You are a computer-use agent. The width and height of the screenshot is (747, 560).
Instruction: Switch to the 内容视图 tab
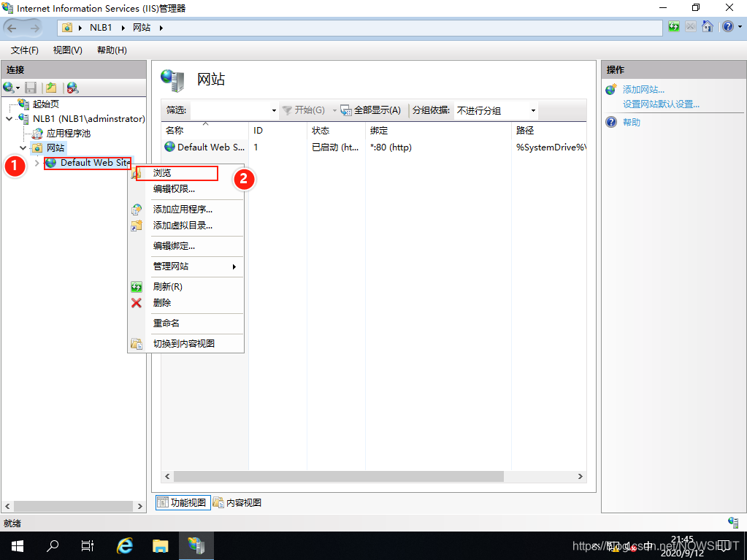242,502
